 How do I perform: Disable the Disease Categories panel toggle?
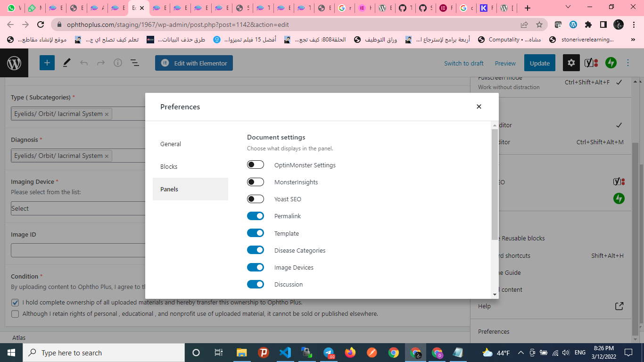pyautogui.click(x=256, y=250)
